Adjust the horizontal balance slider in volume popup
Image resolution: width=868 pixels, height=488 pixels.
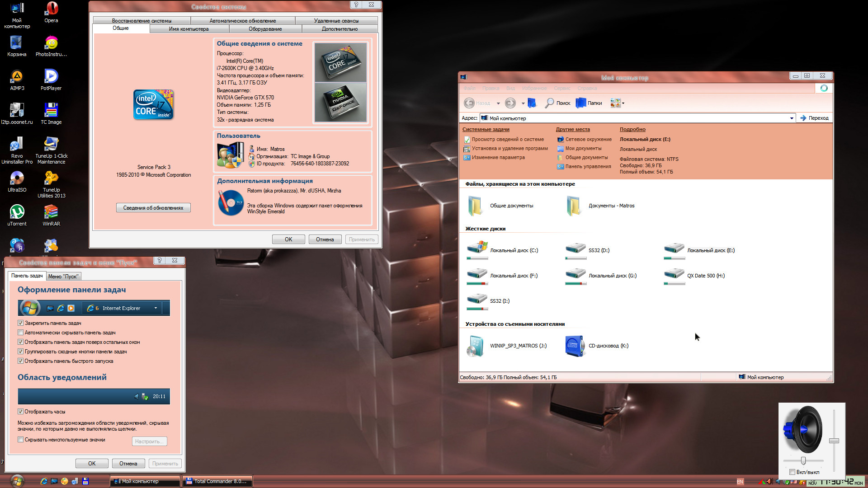803,460
